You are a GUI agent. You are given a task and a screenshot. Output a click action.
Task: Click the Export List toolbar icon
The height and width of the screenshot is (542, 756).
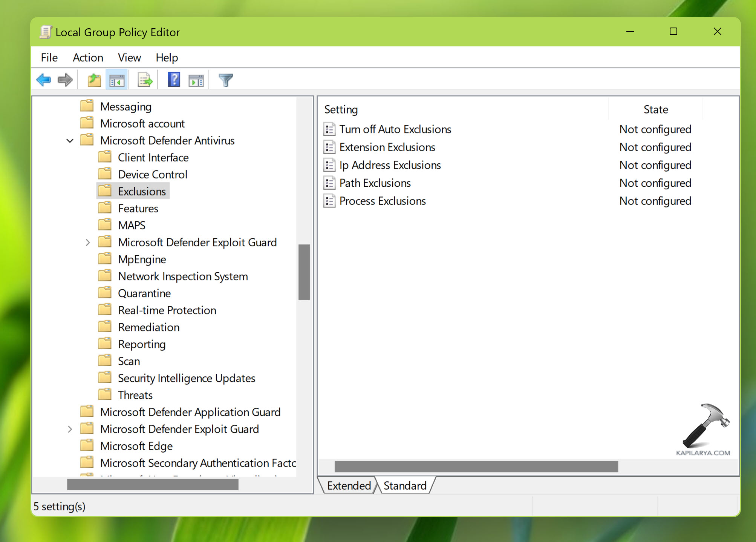tap(145, 80)
